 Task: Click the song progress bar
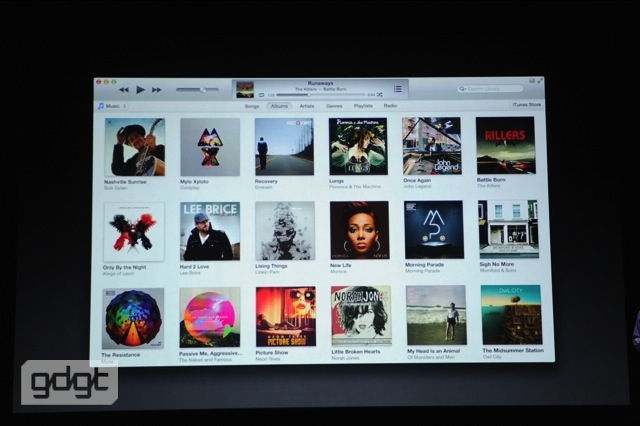click(320, 95)
